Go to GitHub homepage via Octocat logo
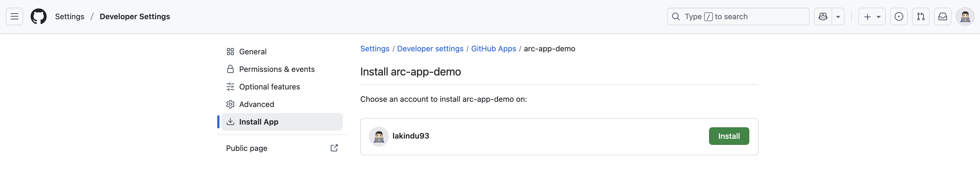Screen dimensions: 980x183 click(x=38, y=16)
